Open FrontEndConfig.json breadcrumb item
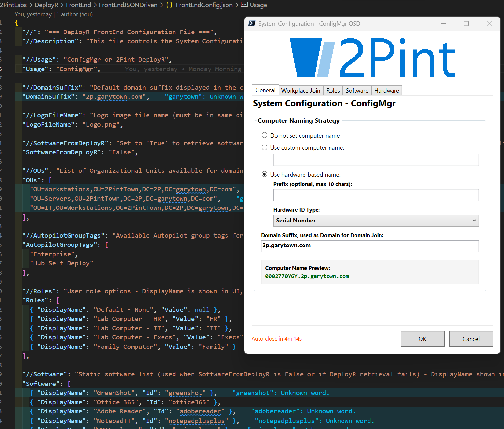The image size is (504, 429). (204, 5)
